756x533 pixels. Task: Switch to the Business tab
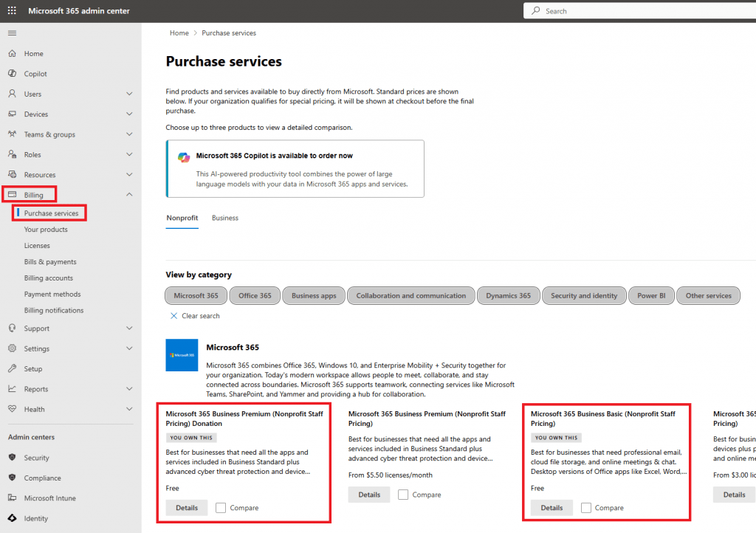point(225,218)
